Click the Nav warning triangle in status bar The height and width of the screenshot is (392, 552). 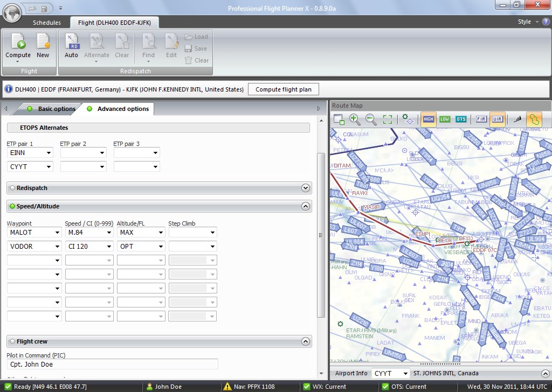tap(227, 387)
